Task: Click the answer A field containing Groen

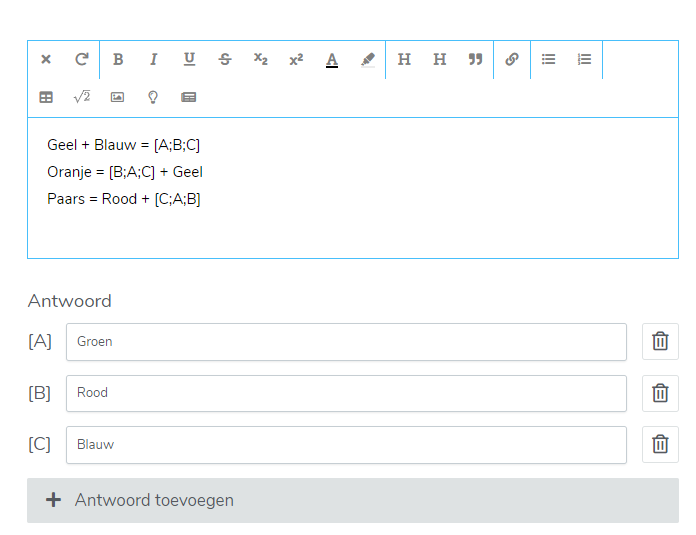Action: coord(346,342)
